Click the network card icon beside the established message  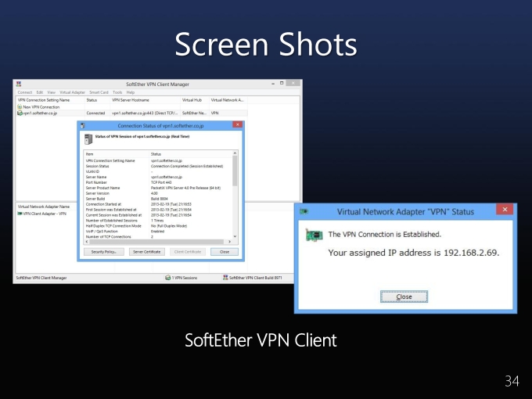pos(314,235)
